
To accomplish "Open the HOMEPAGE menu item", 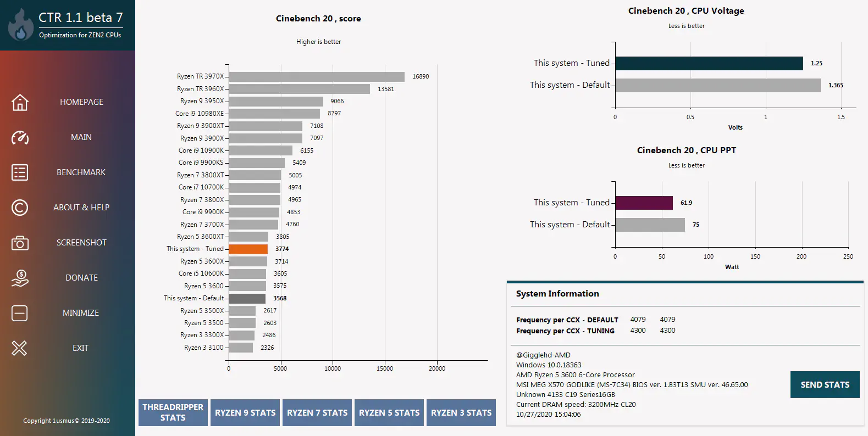I will pos(81,102).
